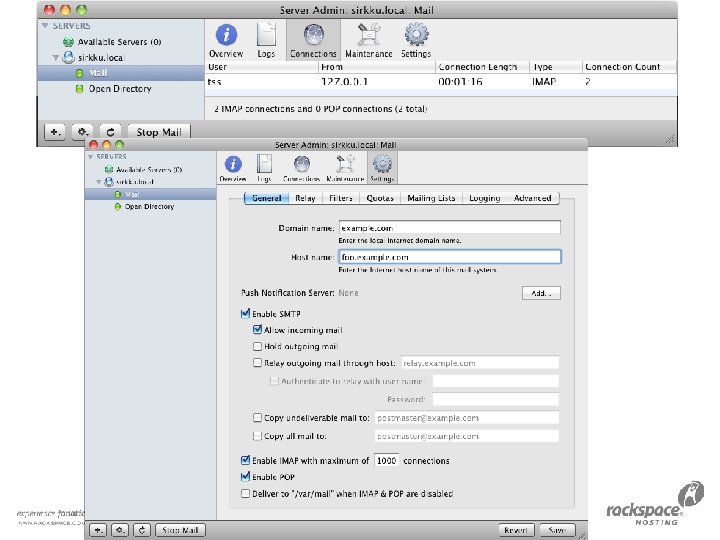Open Overview in the front Server Admin window
The image size is (720, 540).
coord(233,169)
